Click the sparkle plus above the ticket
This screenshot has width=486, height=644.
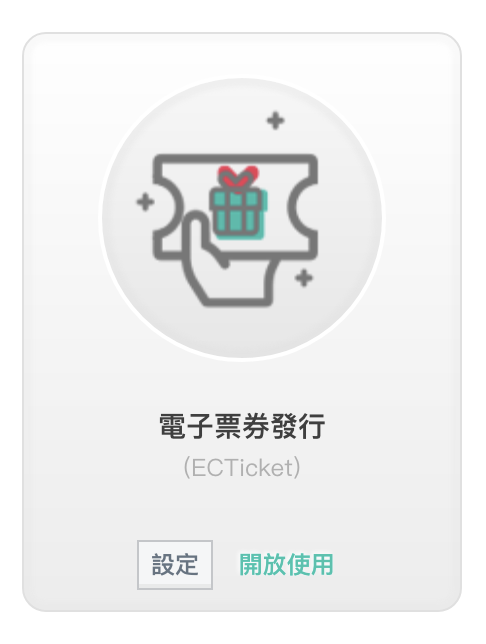point(276,120)
